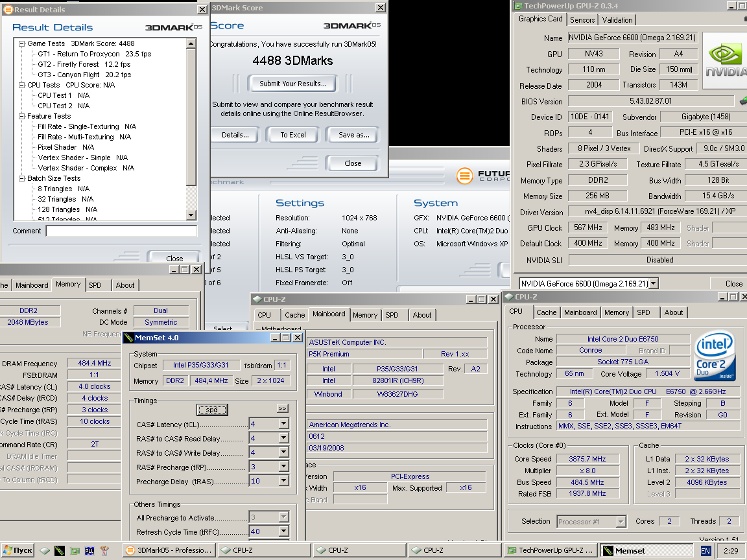This screenshot has width=747, height=560.
Task: Collapse the Game Tests tree node
Action: tap(21, 43)
